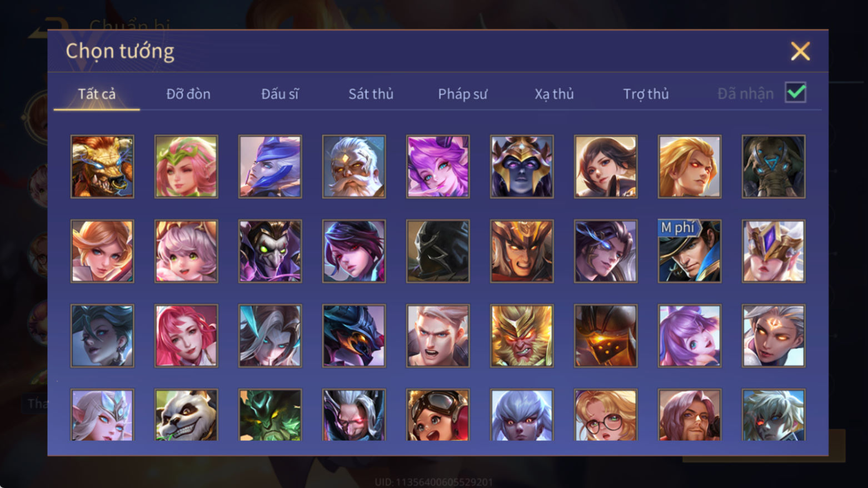Open the Trợ thủ tab
Viewport: 868px width, 488px height.
click(x=646, y=94)
